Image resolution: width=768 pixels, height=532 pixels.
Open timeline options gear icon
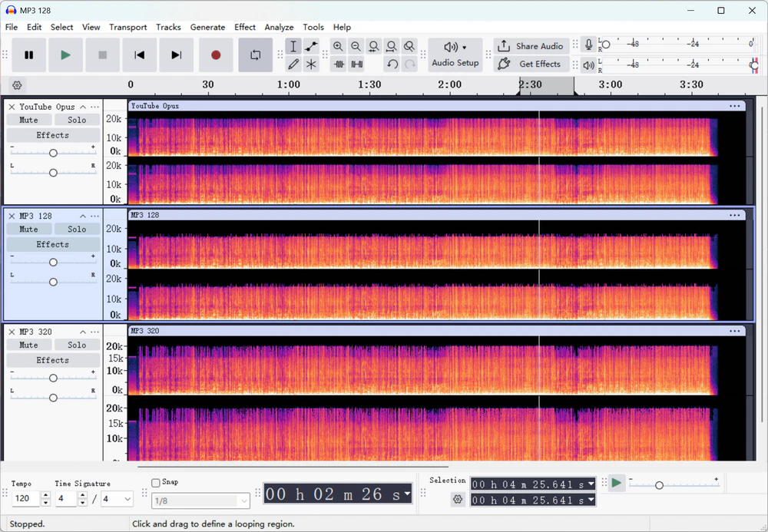[17, 85]
